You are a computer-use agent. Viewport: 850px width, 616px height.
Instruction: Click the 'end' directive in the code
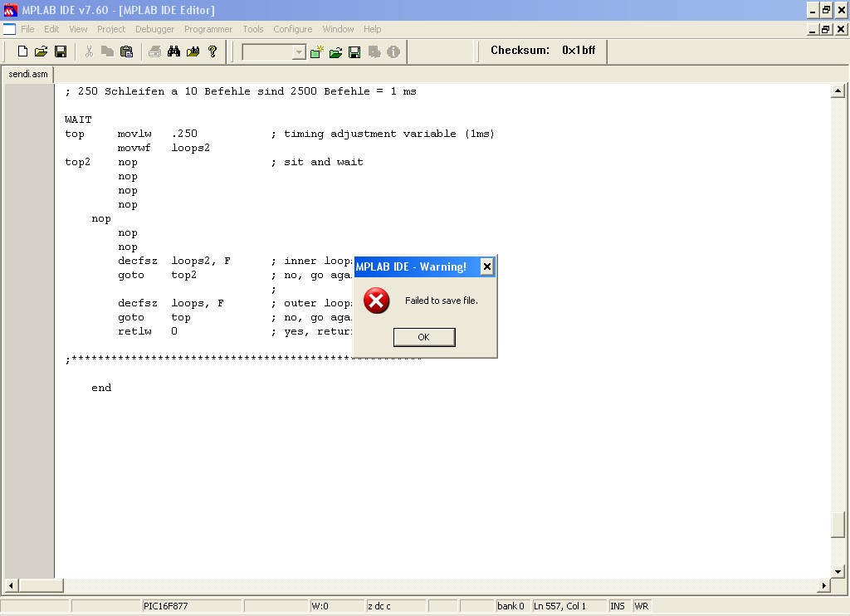[x=101, y=388]
